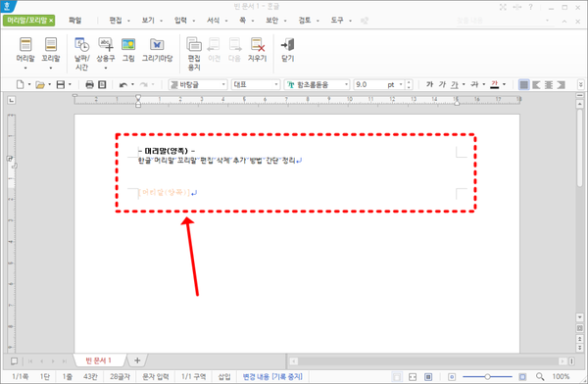Image resolution: width=588 pixels, height=384 pixels.
Task: Toggle left alignment
Action: (536, 85)
